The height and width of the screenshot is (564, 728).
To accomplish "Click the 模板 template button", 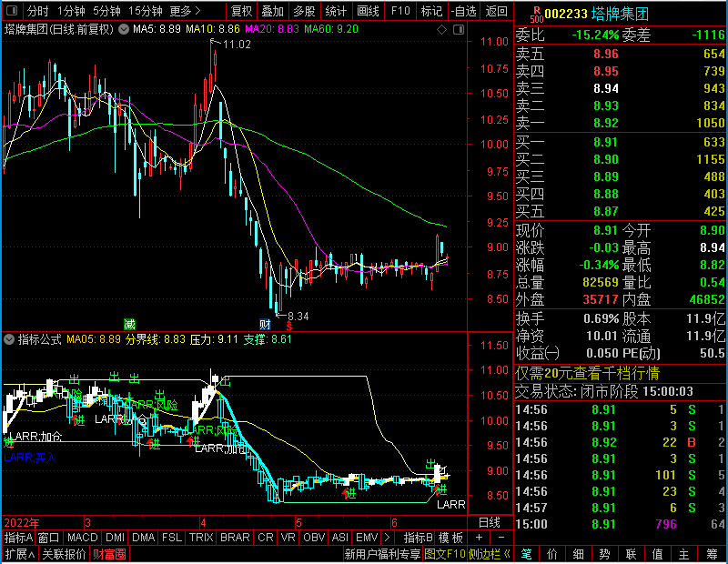I will point(450,538).
